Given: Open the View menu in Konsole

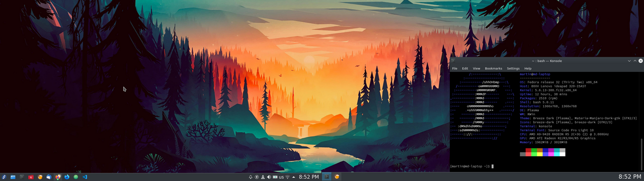Looking at the screenshot, I should [476, 68].
